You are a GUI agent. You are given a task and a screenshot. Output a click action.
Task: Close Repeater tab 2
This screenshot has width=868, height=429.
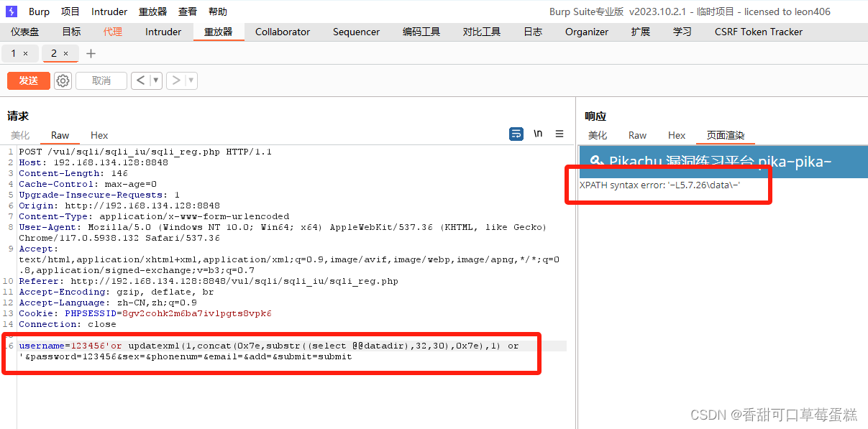point(66,54)
